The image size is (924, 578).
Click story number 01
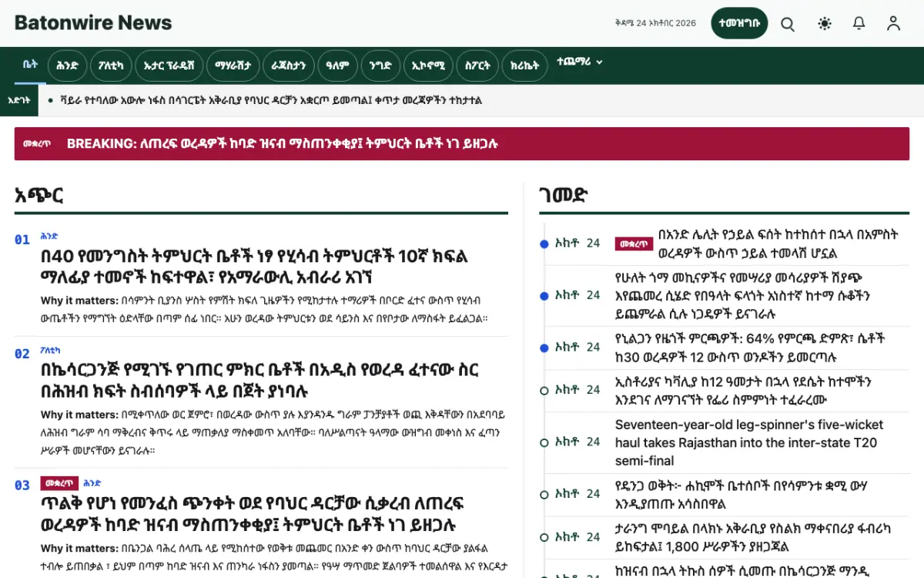pos(22,240)
